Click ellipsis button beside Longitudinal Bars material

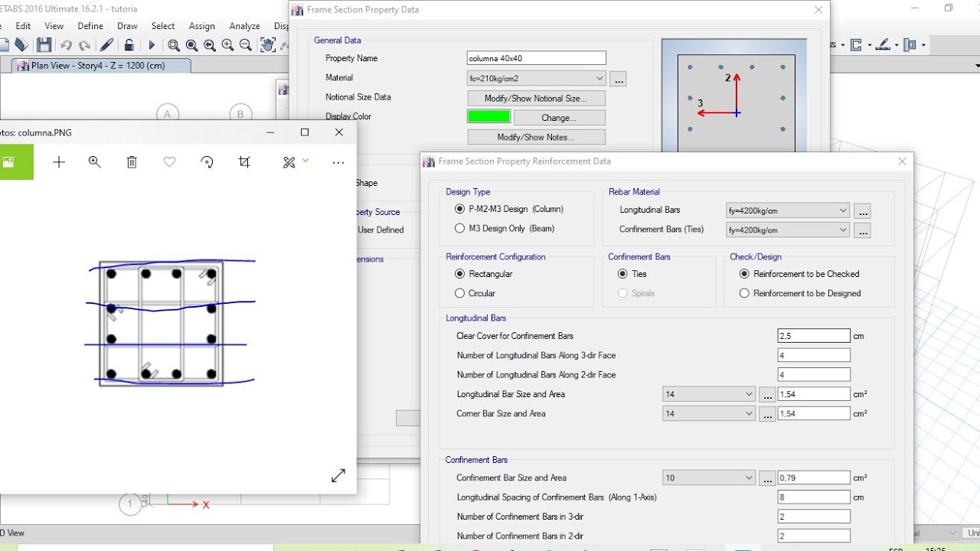click(862, 210)
